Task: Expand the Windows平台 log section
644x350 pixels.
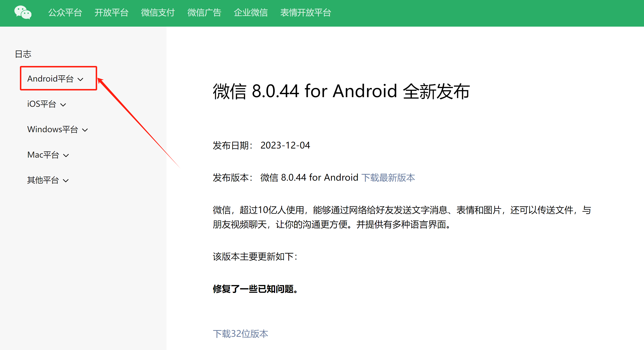Action: tap(58, 130)
